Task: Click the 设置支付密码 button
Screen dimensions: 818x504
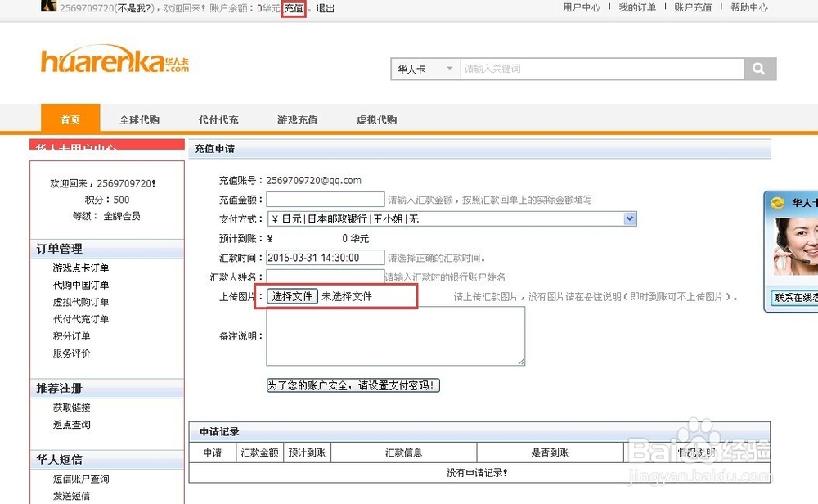Action: pos(353,385)
